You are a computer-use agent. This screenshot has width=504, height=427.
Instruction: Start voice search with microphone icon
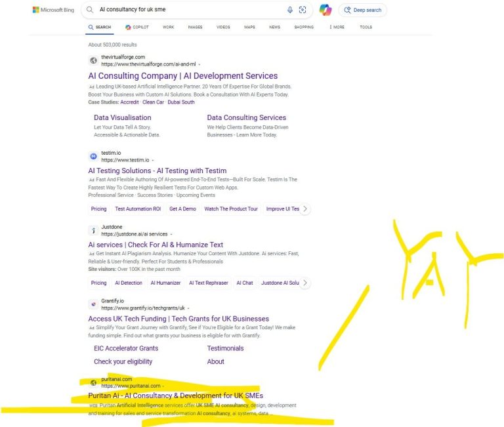click(290, 10)
